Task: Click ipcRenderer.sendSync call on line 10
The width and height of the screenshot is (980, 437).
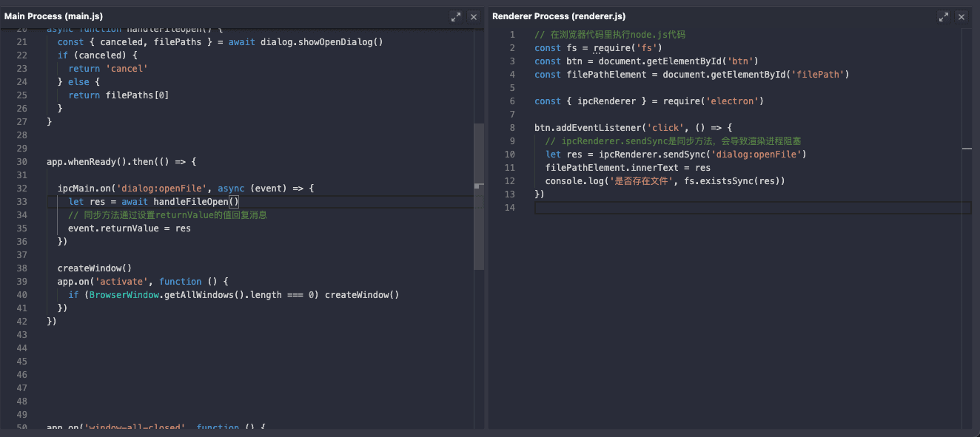Action: tap(653, 155)
